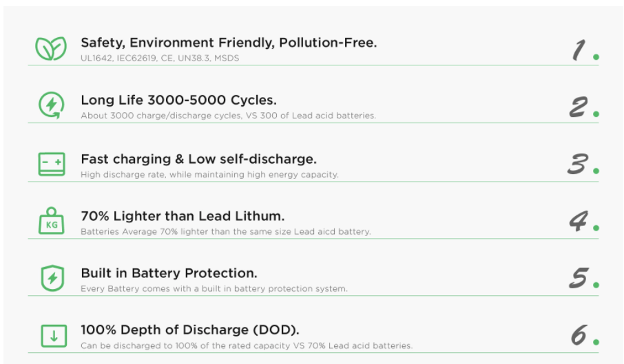Click the green dot beside number 5

click(596, 285)
